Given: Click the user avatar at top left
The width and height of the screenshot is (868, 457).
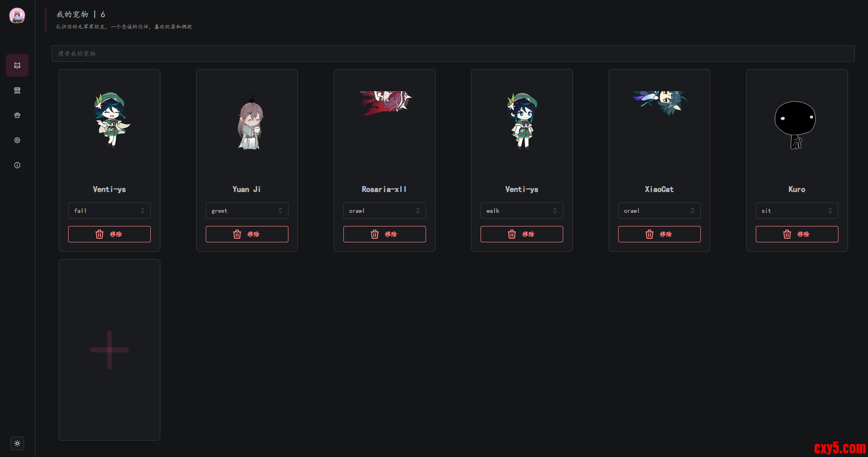Looking at the screenshot, I should (x=17, y=15).
